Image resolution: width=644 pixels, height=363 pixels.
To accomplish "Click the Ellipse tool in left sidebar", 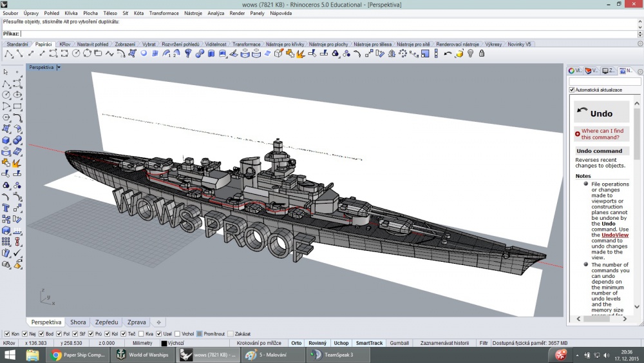I will (x=17, y=95).
